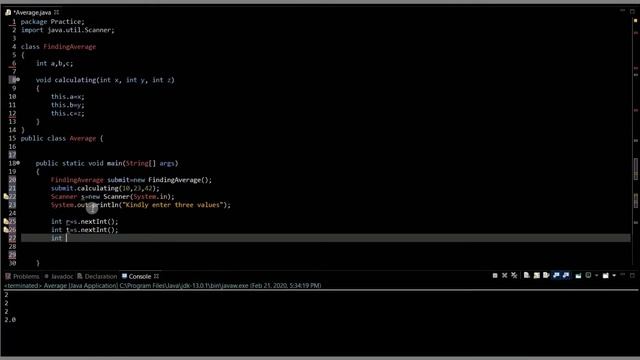640x360 pixels.
Task: Clear the Console output
Action: coord(527,276)
